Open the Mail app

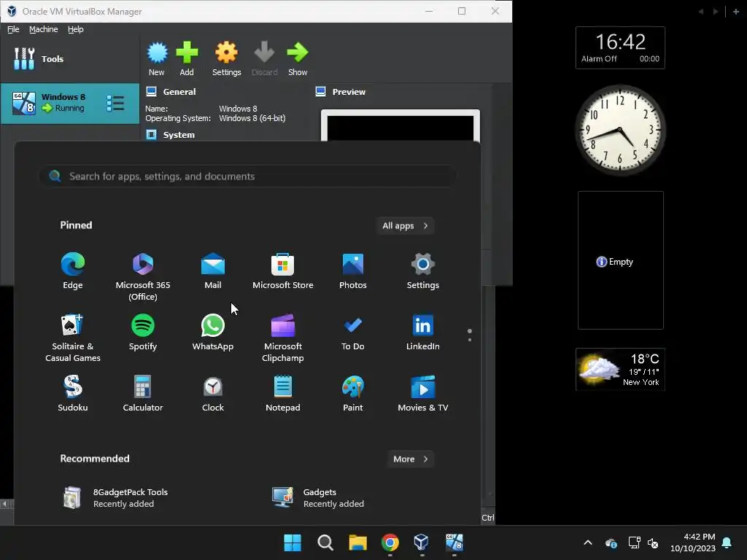coord(213,271)
